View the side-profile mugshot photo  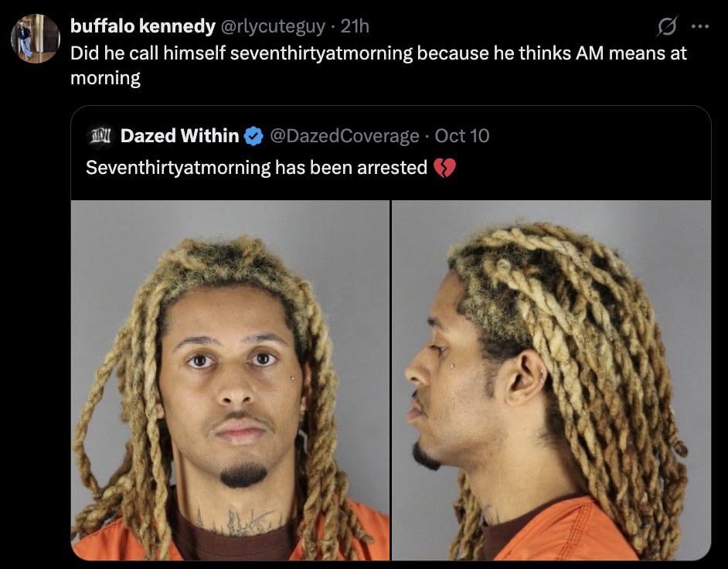click(x=552, y=380)
